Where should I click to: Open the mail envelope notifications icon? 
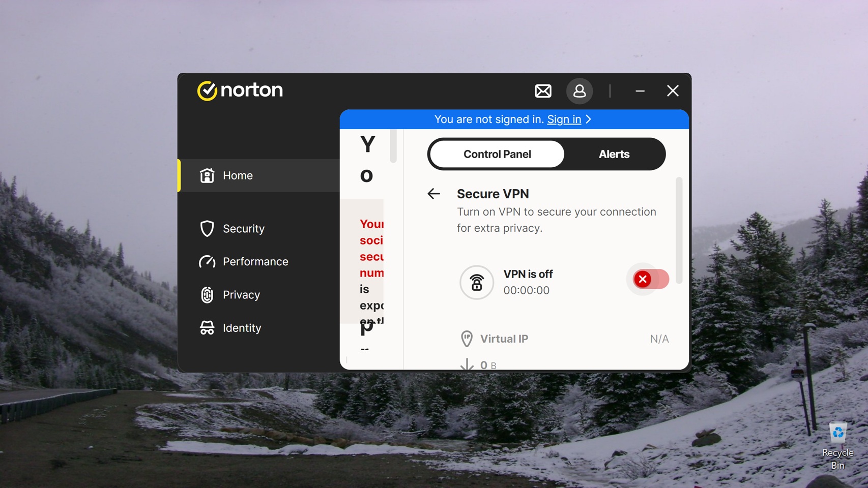pyautogui.click(x=543, y=91)
